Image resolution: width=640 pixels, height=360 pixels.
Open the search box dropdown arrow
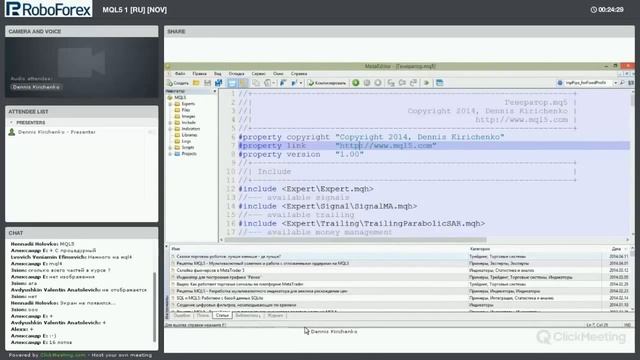pos(615,83)
